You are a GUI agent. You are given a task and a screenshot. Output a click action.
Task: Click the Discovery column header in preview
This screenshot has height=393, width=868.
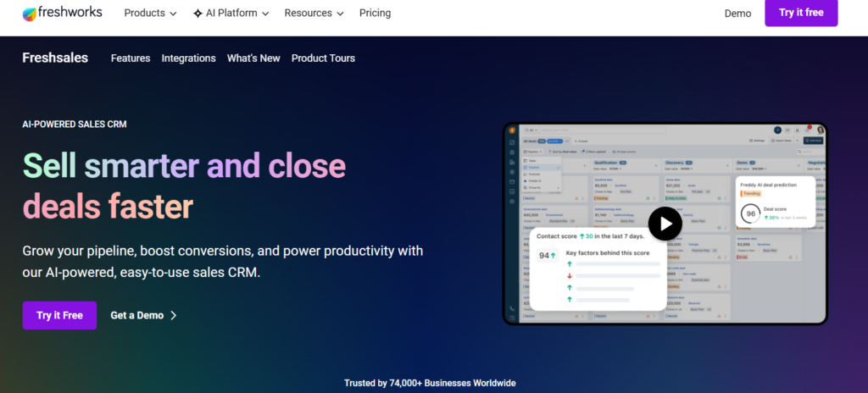(679, 163)
